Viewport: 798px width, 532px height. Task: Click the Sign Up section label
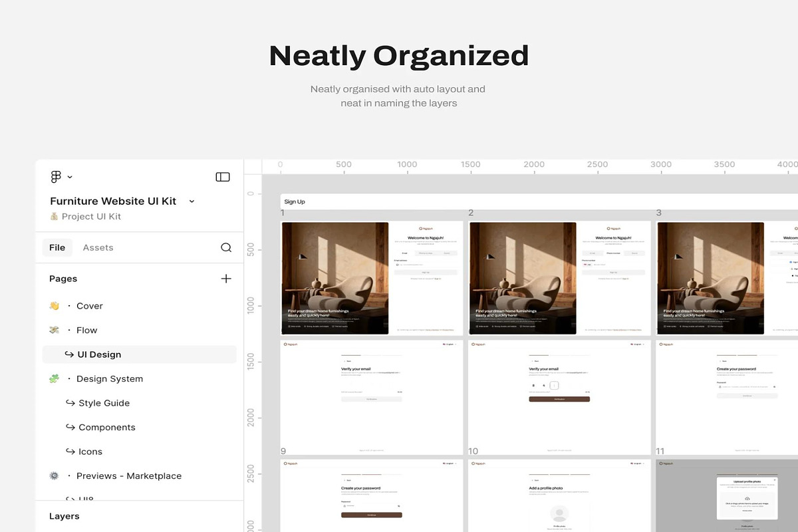pyautogui.click(x=295, y=201)
